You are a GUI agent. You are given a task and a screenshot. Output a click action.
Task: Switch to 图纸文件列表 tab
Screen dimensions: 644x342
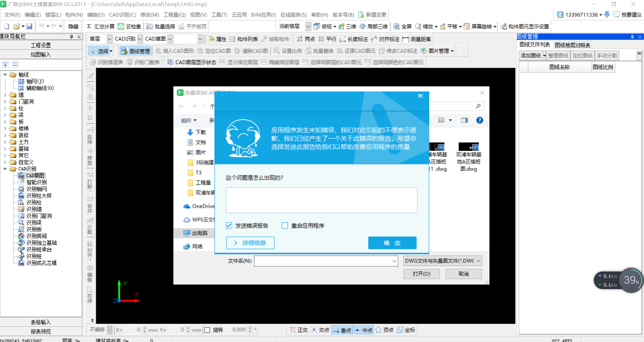(x=535, y=45)
